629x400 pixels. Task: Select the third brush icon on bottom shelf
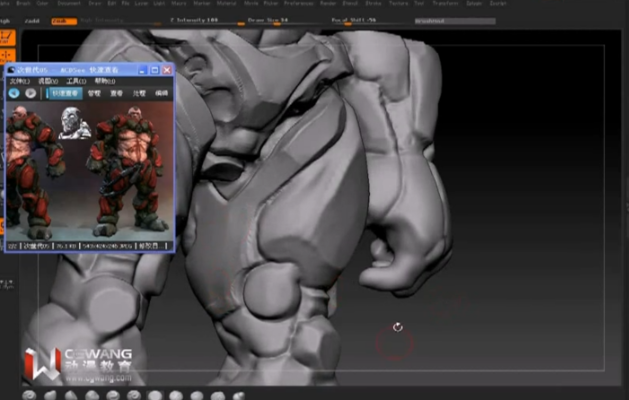(71, 395)
